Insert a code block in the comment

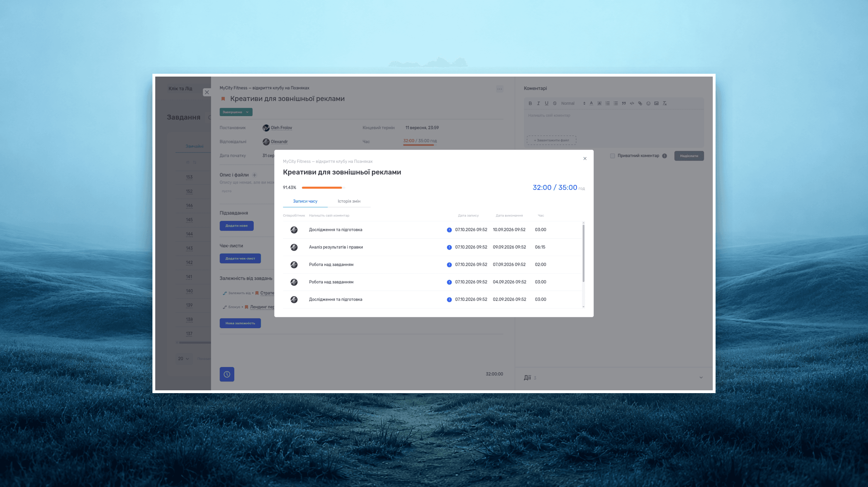[x=632, y=103]
